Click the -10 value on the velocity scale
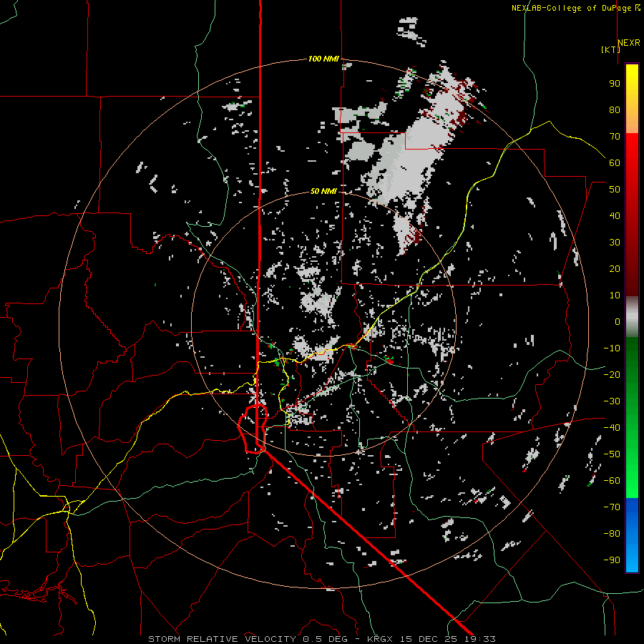This screenshot has width=644, height=644. [612, 348]
